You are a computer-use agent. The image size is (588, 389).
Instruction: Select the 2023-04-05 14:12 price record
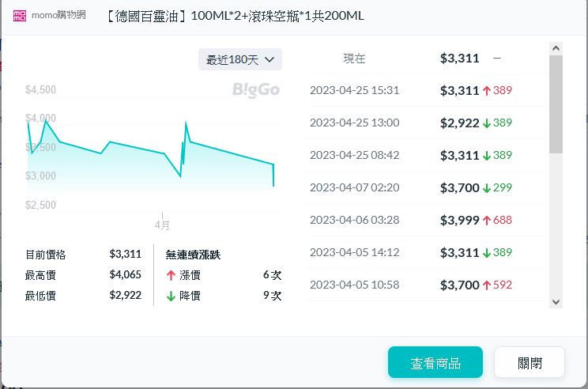pos(427,252)
